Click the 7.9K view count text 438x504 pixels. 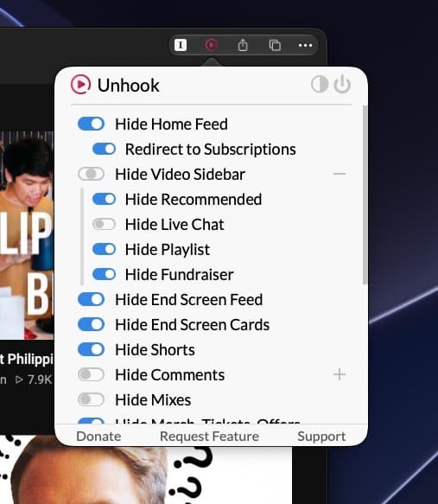click(40, 380)
